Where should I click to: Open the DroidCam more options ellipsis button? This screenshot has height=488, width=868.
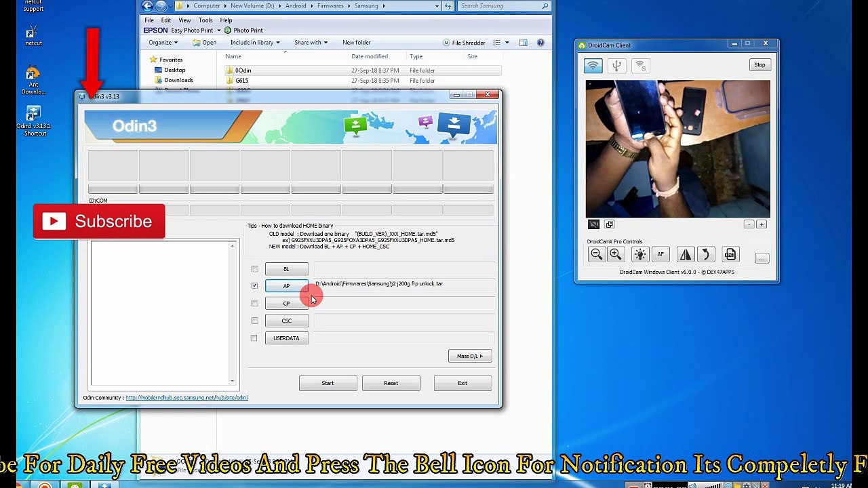point(762,258)
